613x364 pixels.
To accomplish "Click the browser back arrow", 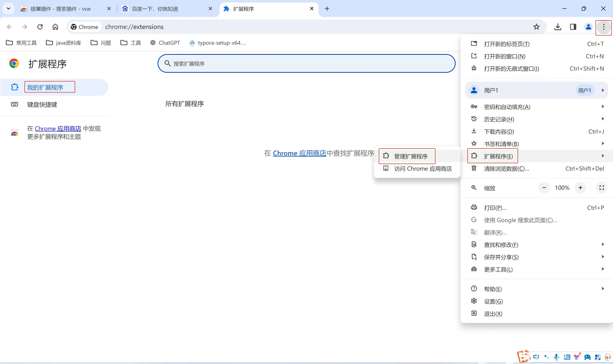I will pos(9,27).
